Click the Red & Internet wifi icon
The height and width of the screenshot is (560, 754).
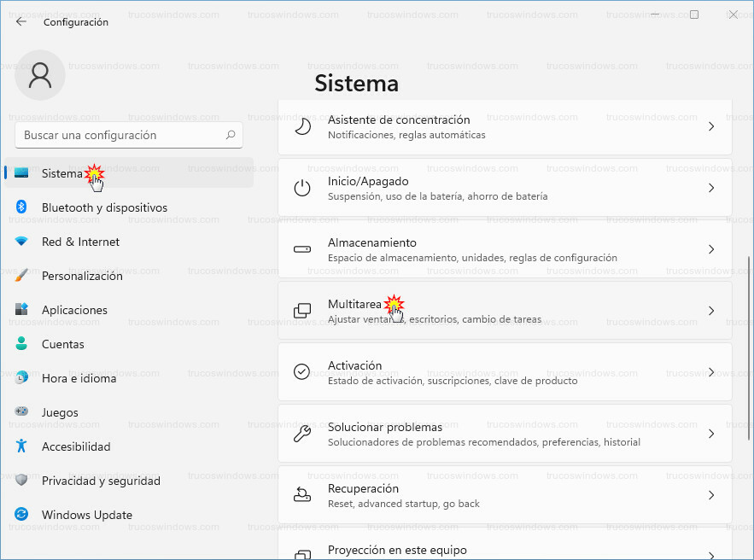point(22,242)
